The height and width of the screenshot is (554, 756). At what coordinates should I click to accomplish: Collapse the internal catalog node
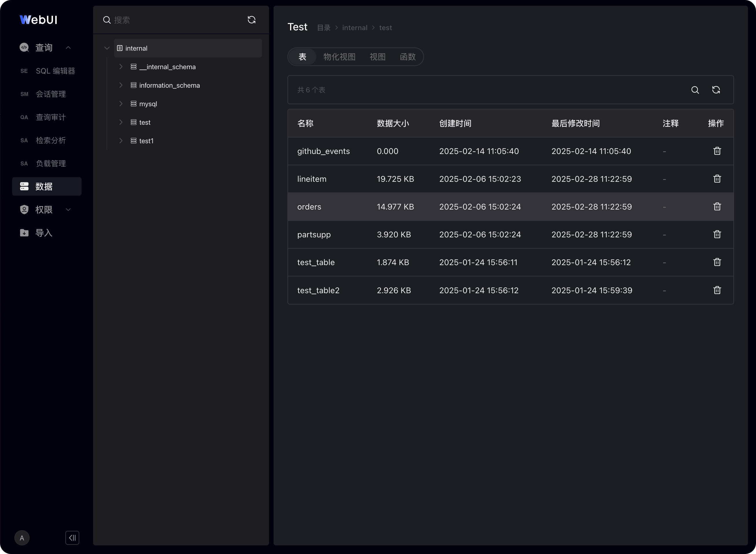click(107, 48)
